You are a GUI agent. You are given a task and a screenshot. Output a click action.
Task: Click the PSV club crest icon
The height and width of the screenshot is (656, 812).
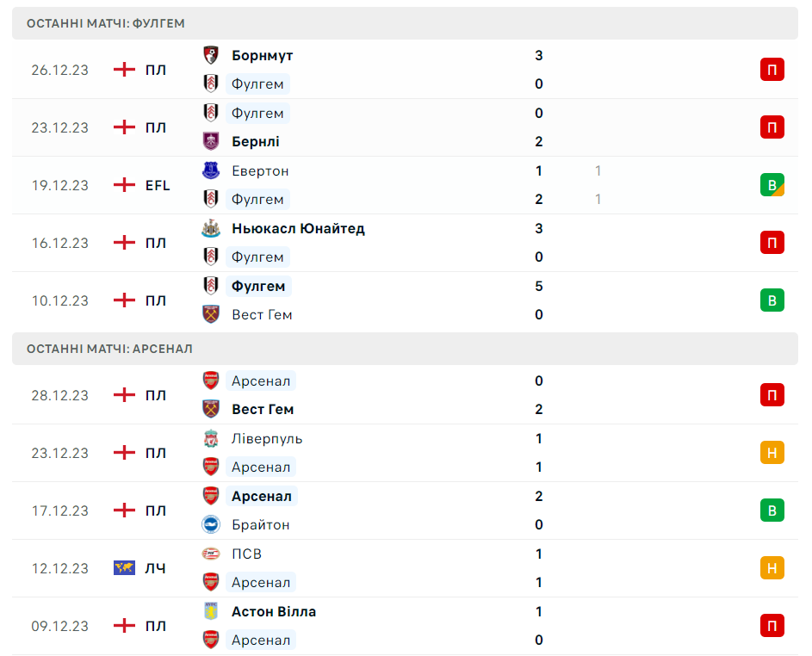click(210, 554)
